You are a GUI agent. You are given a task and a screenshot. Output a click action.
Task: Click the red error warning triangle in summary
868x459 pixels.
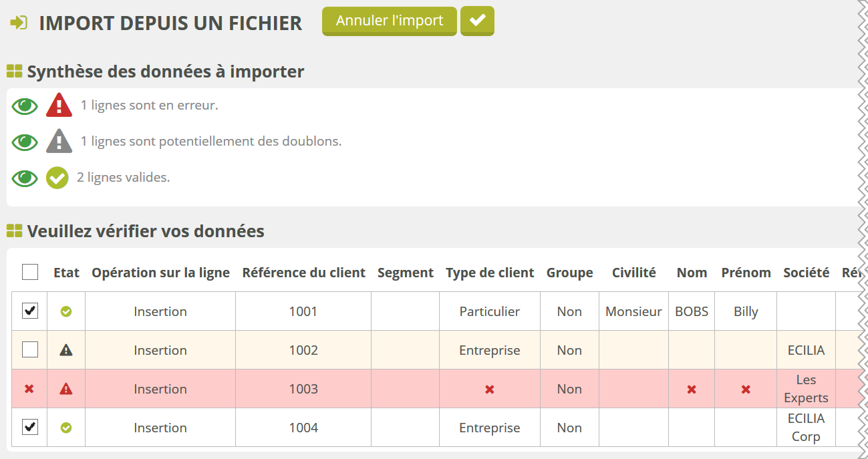(59, 106)
